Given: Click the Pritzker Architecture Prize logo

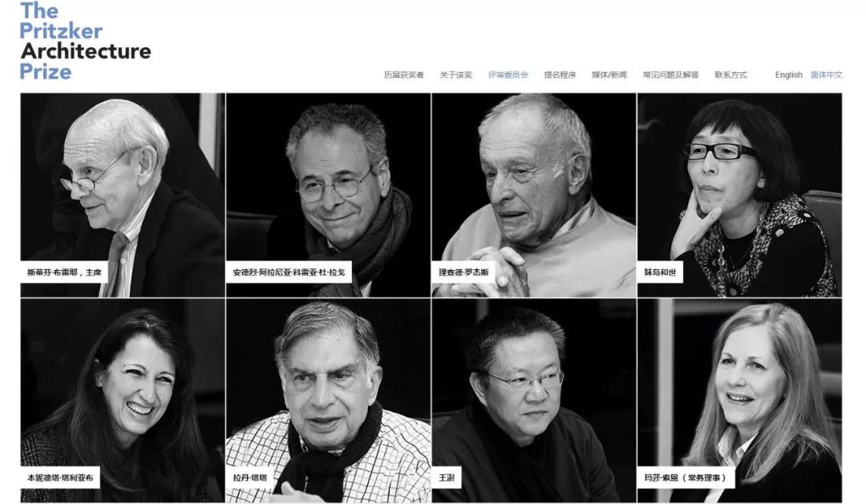Looking at the screenshot, I should pos(85,41).
